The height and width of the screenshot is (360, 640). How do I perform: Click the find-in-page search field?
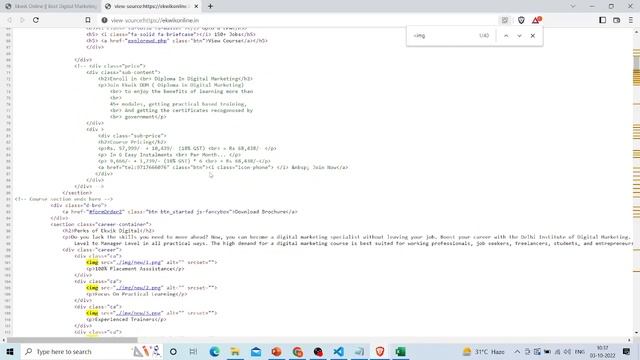point(445,36)
